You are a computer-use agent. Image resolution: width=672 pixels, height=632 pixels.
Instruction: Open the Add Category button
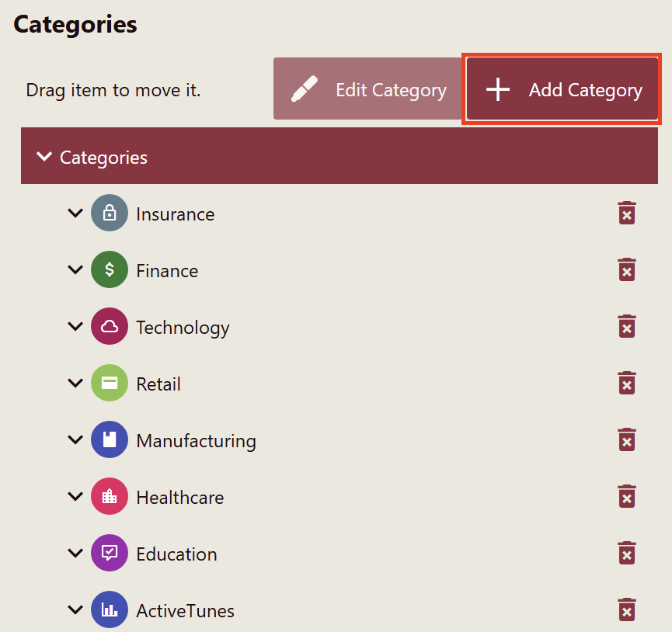click(x=562, y=90)
